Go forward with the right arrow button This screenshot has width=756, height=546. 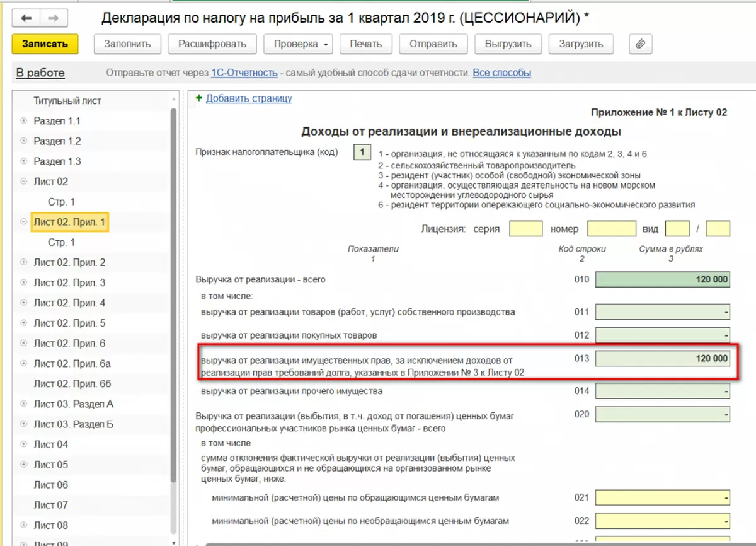tap(53, 18)
